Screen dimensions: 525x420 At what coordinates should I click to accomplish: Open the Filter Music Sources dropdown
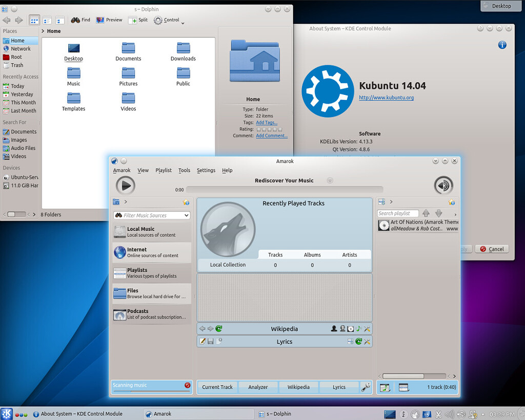[186, 215]
